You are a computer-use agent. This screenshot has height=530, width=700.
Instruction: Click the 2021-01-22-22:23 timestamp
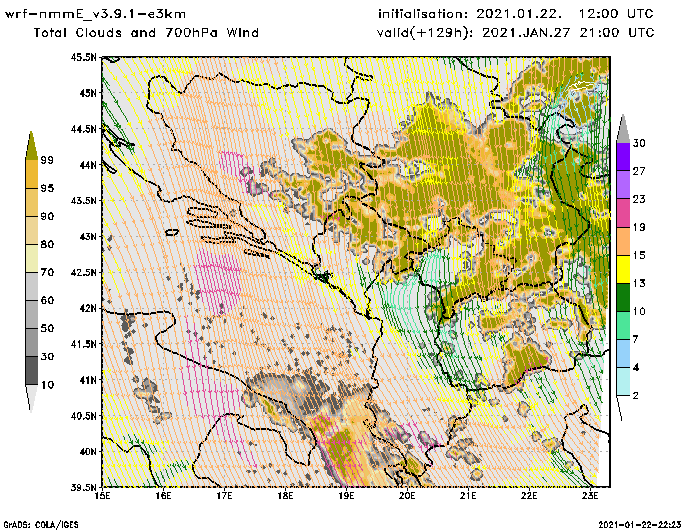(x=640, y=525)
